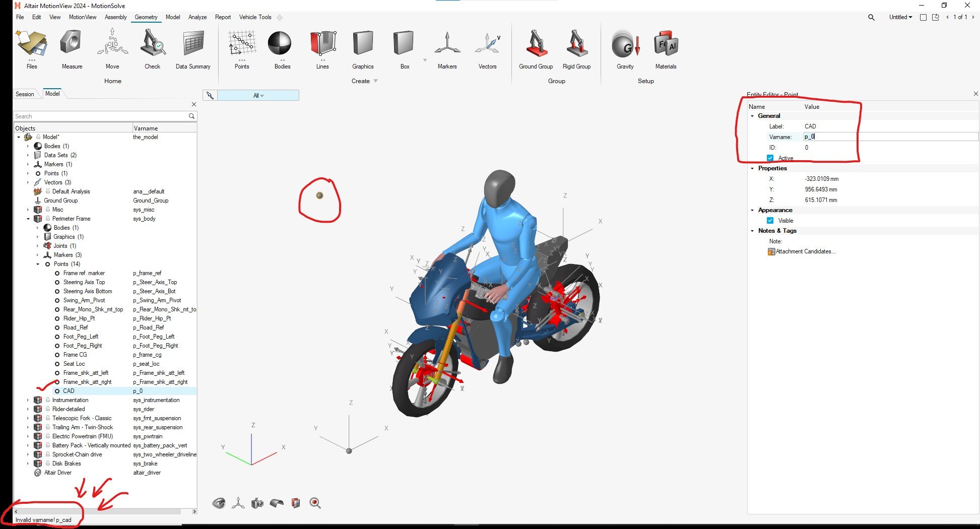Click the Attachment Candidates link
Viewport: 980px width, 529px height.
805,251
